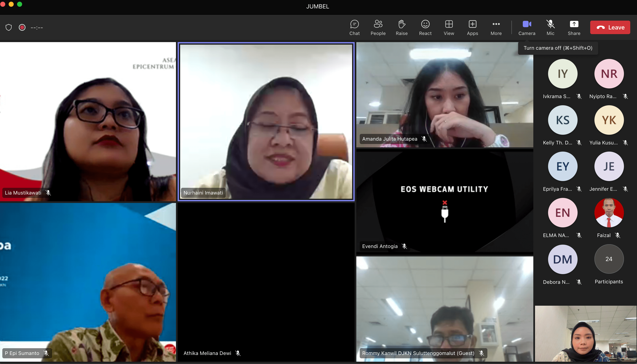Raise your hand in meeting
Viewport: 637px width, 364px height.
[402, 27]
